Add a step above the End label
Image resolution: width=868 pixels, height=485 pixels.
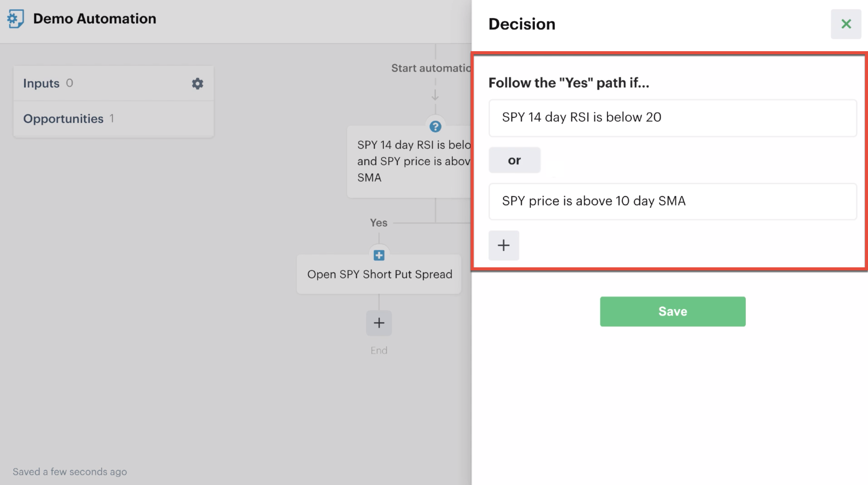(x=379, y=323)
